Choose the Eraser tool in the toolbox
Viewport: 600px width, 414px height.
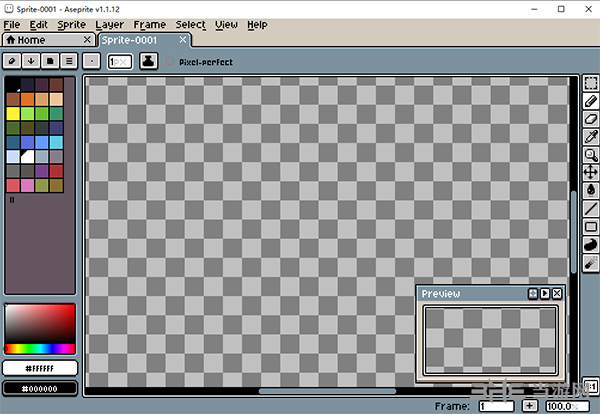(x=591, y=119)
